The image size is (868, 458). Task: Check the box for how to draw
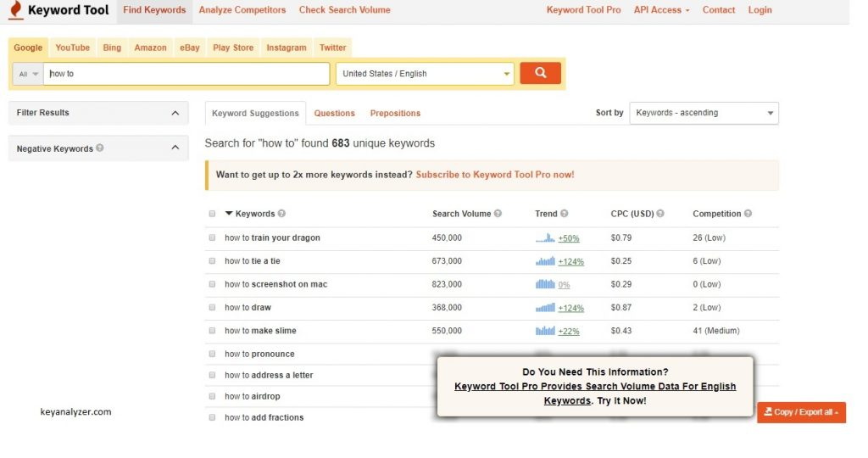coord(212,307)
